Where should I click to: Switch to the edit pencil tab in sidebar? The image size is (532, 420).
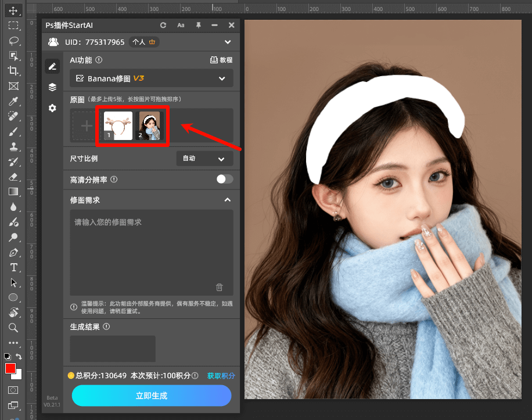(52, 66)
